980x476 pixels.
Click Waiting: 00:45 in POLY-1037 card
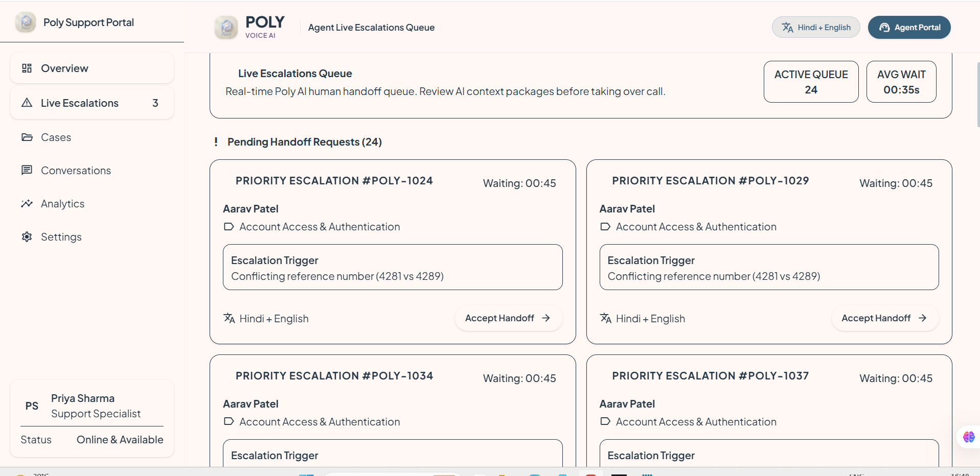896,378
